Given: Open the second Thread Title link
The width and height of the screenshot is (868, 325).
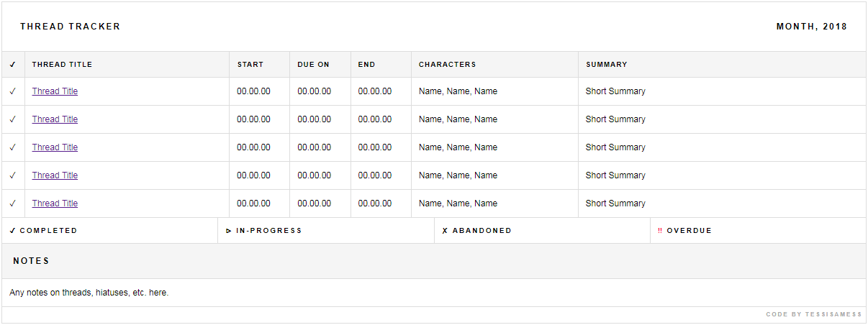Looking at the screenshot, I should (55, 119).
